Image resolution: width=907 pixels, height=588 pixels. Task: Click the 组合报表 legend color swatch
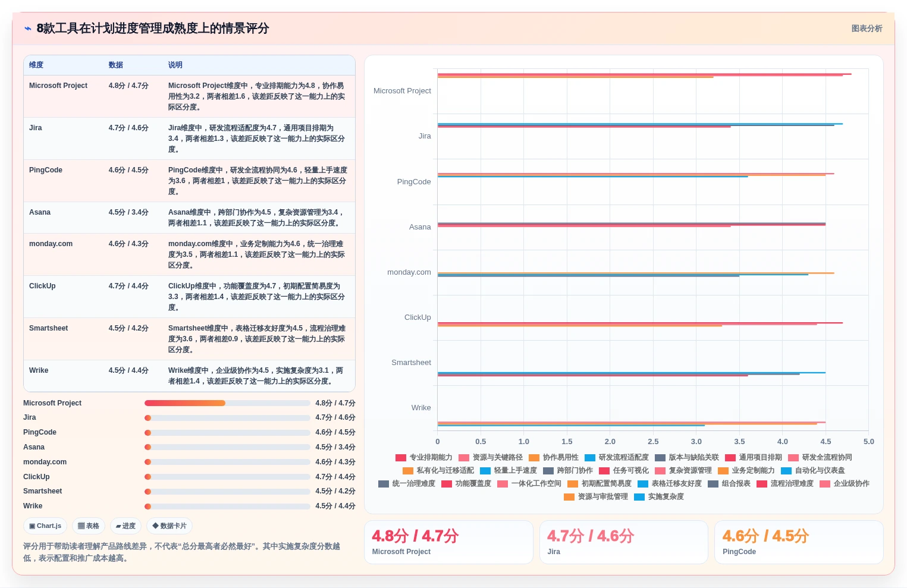[x=713, y=484]
